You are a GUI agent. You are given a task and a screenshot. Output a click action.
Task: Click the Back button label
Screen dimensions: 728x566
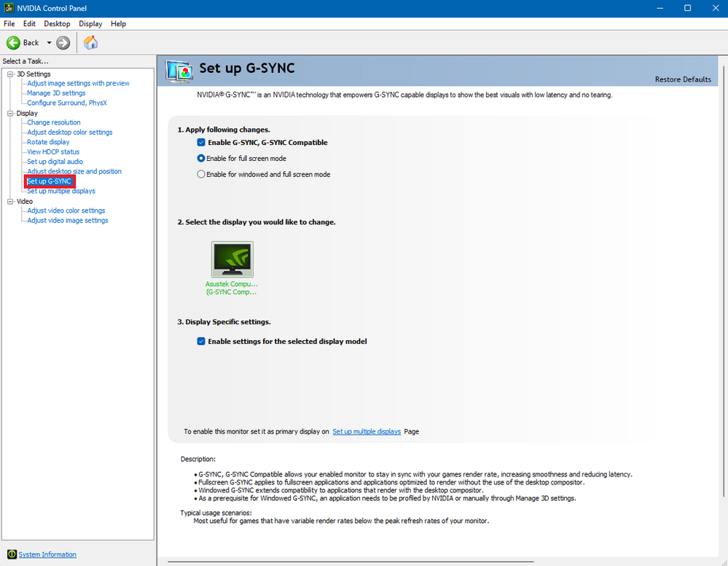31,43
